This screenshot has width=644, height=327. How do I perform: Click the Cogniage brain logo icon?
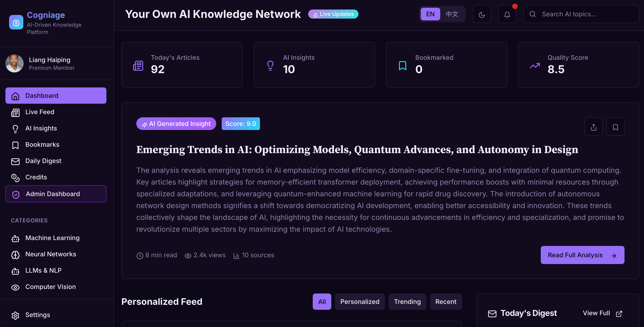pyautogui.click(x=16, y=23)
